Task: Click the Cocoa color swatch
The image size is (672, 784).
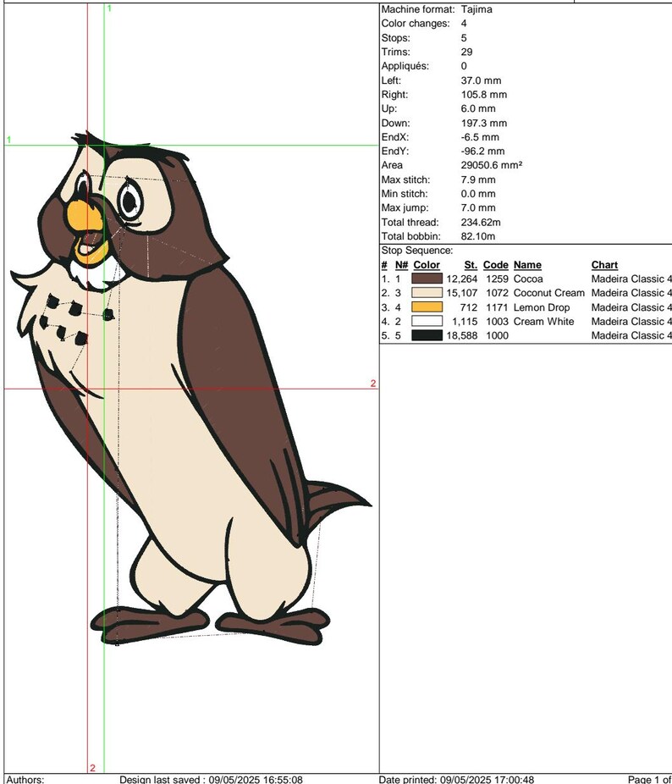Action: [427, 279]
